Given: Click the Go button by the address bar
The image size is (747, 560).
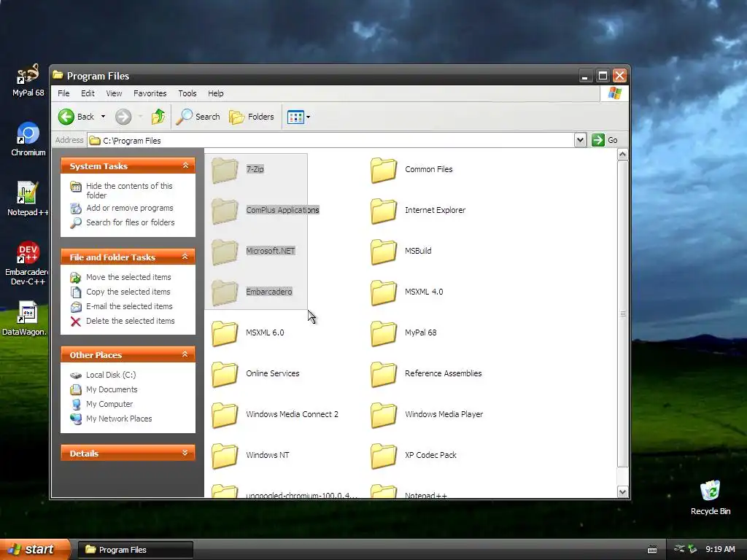Looking at the screenshot, I should [x=605, y=140].
